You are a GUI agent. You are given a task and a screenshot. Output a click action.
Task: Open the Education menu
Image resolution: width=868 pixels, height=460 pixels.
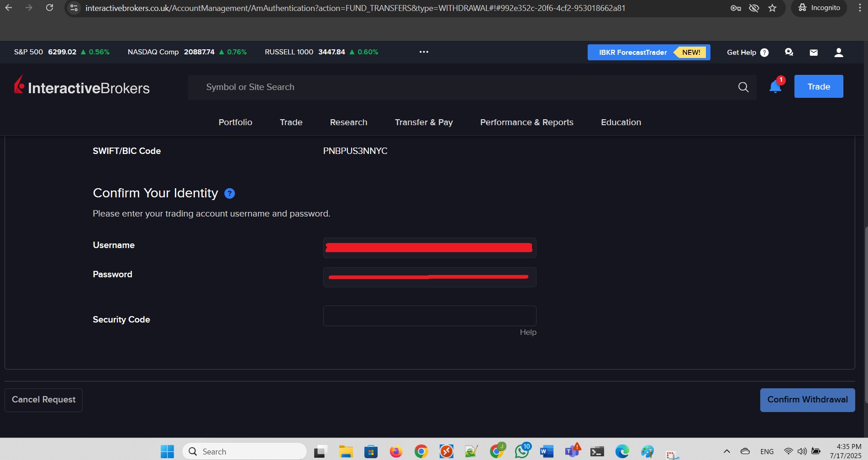(x=621, y=122)
